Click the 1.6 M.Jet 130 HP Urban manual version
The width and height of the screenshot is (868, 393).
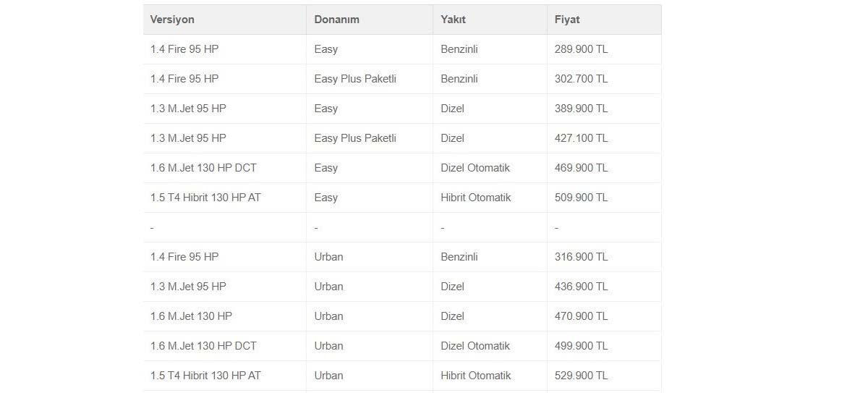point(191,316)
